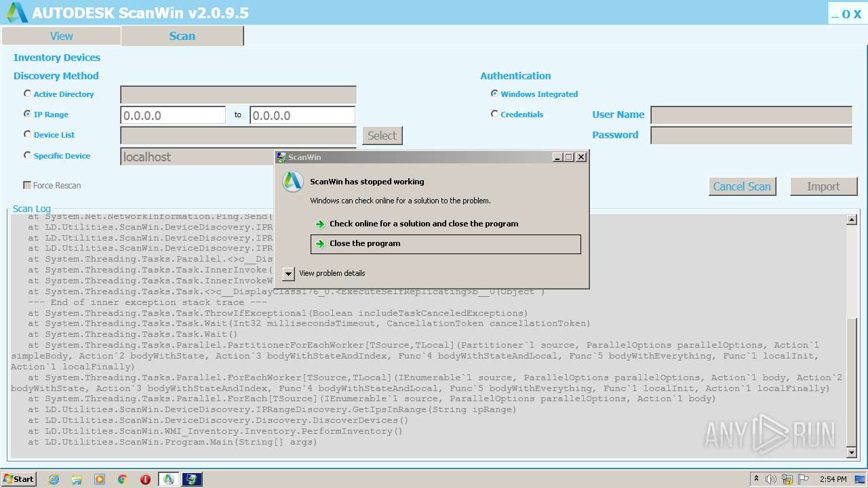Click the 'Inventory Devices' heading
Image resolution: width=868 pixels, height=488 pixels.
(x=57, y=58)
